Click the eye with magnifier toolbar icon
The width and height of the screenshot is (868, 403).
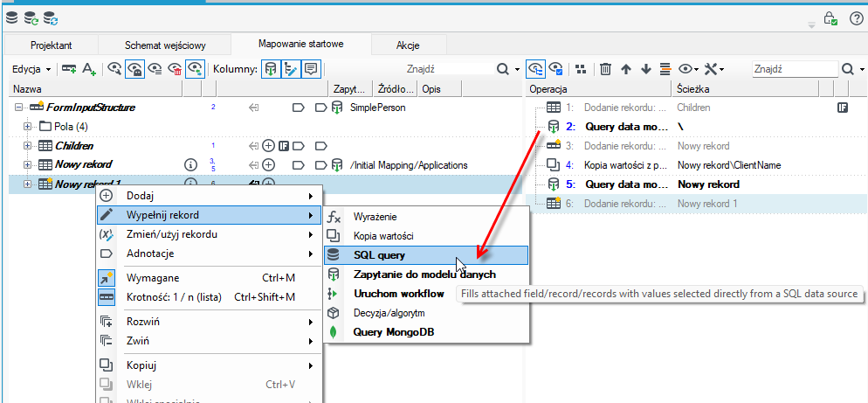coord(114,69)
